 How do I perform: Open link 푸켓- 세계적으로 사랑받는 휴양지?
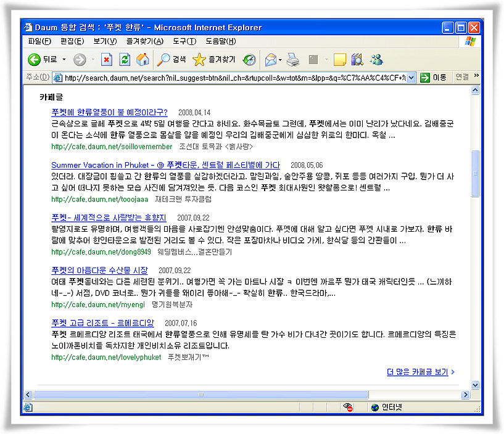109,218
